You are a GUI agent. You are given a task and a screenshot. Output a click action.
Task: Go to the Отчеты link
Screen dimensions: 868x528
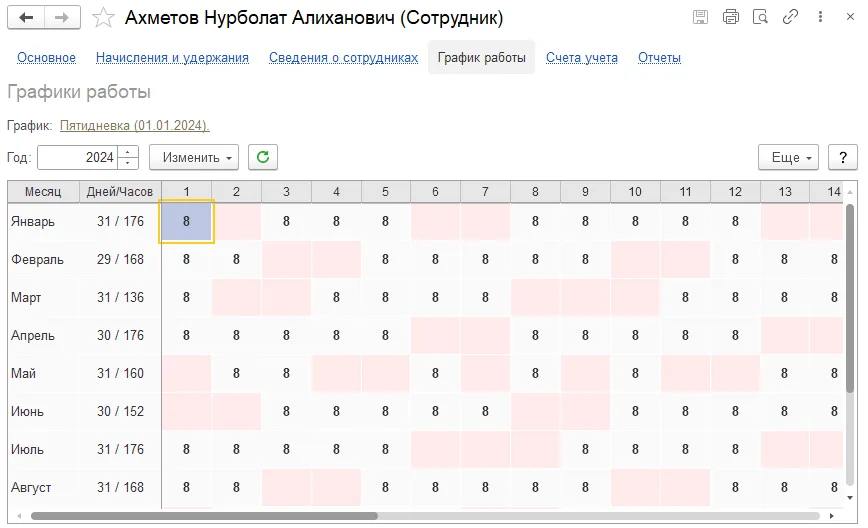click(x=659, y=58)
